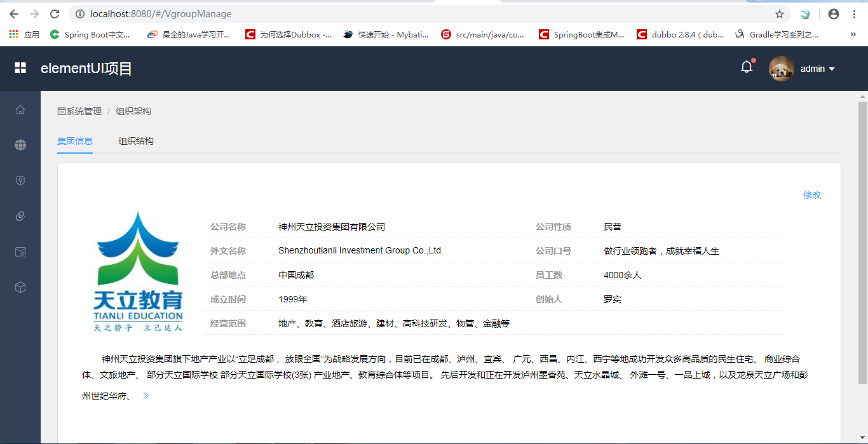Click the 民营 company type value

613,227
